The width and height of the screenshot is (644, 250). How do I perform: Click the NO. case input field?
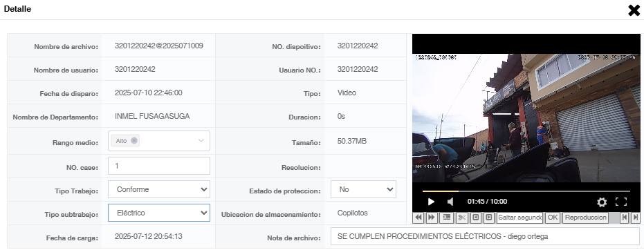coord(159,166)
